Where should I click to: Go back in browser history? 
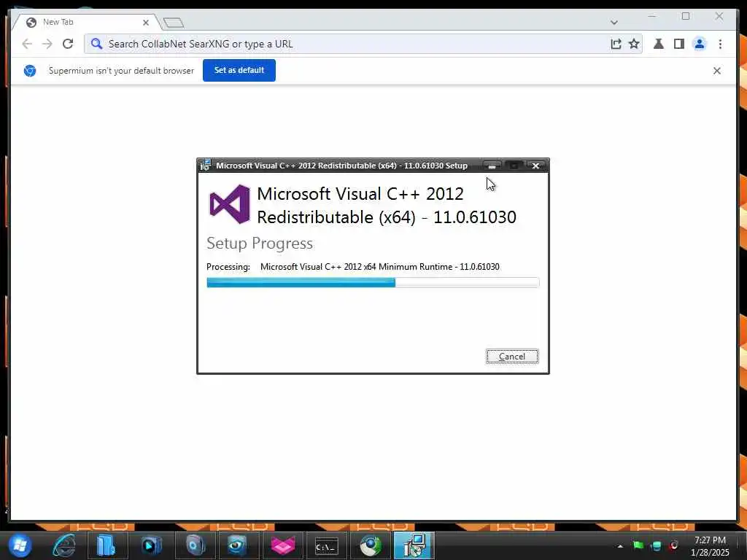click(27, 44)
